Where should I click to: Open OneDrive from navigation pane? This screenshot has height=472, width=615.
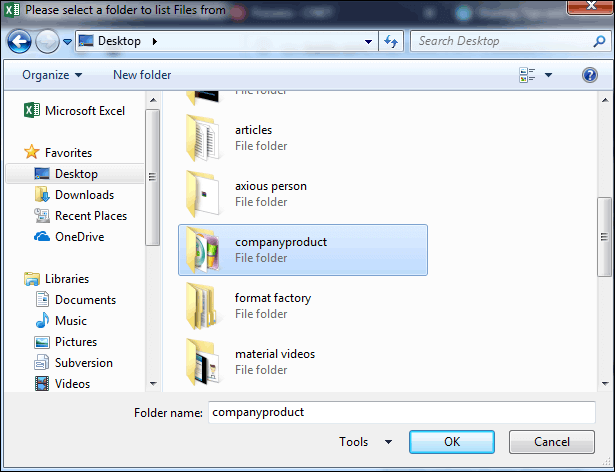(80, 237)
